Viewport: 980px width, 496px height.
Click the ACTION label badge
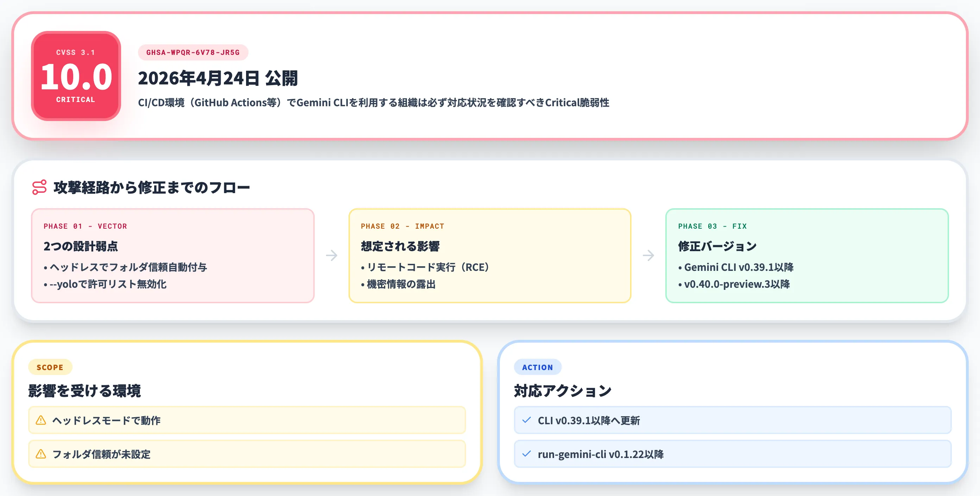tap(538, 367)
